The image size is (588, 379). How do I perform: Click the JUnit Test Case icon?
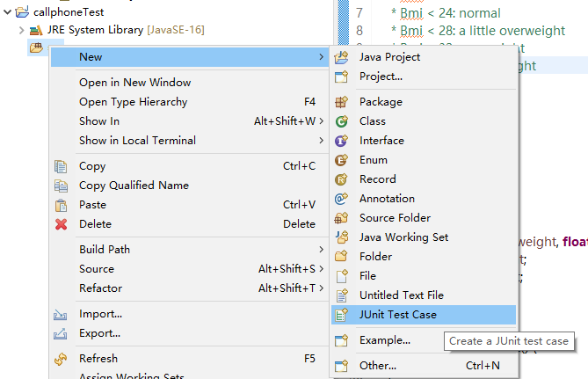coord(341,315)
